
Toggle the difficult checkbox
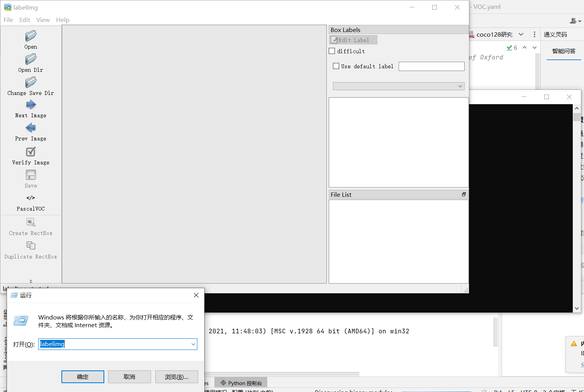(332, 51)
